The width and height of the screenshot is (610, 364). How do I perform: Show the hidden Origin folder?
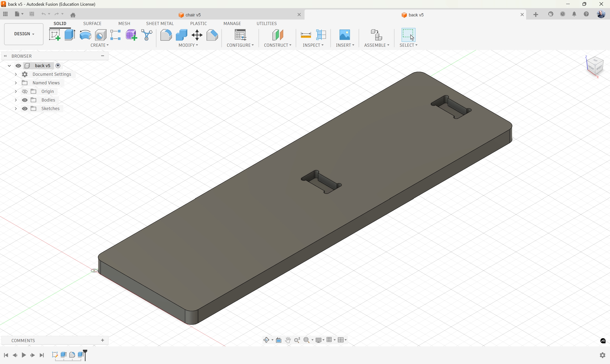25,91
